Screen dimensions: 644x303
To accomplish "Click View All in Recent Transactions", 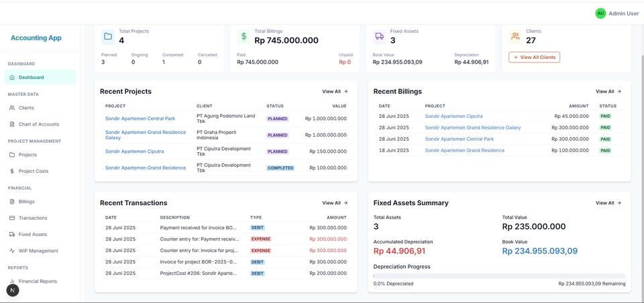I will [x=335, y=203].
